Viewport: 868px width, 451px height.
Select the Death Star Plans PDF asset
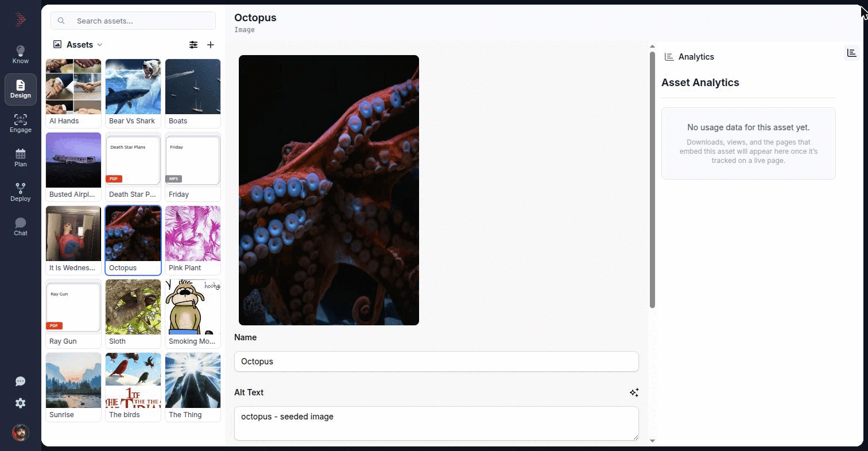pyautogui.click(x=133, y=166)
